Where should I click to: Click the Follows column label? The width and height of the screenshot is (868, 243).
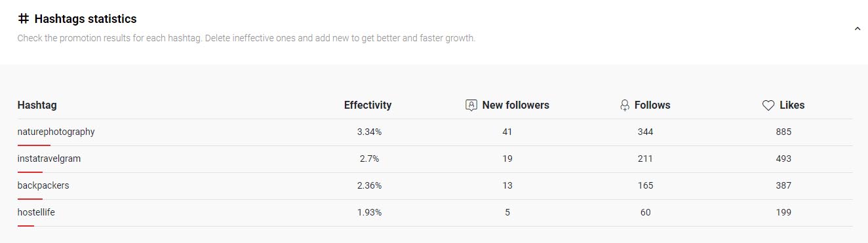pos(652,105)
